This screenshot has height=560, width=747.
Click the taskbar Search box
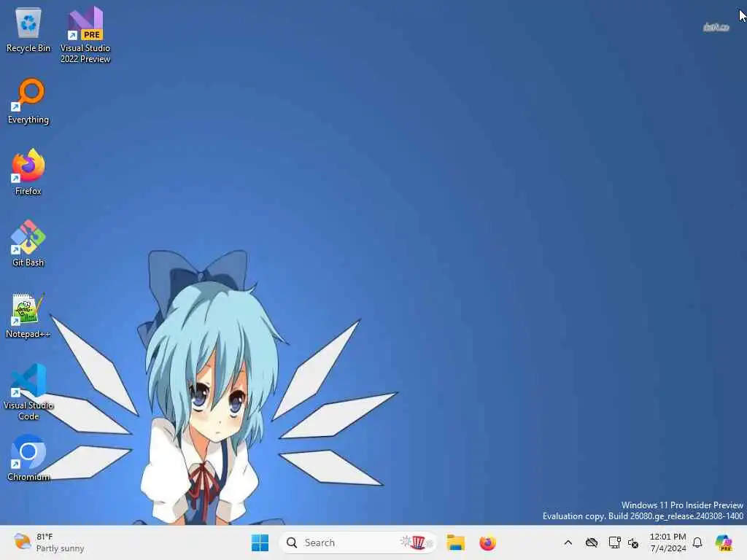(357, 542)
